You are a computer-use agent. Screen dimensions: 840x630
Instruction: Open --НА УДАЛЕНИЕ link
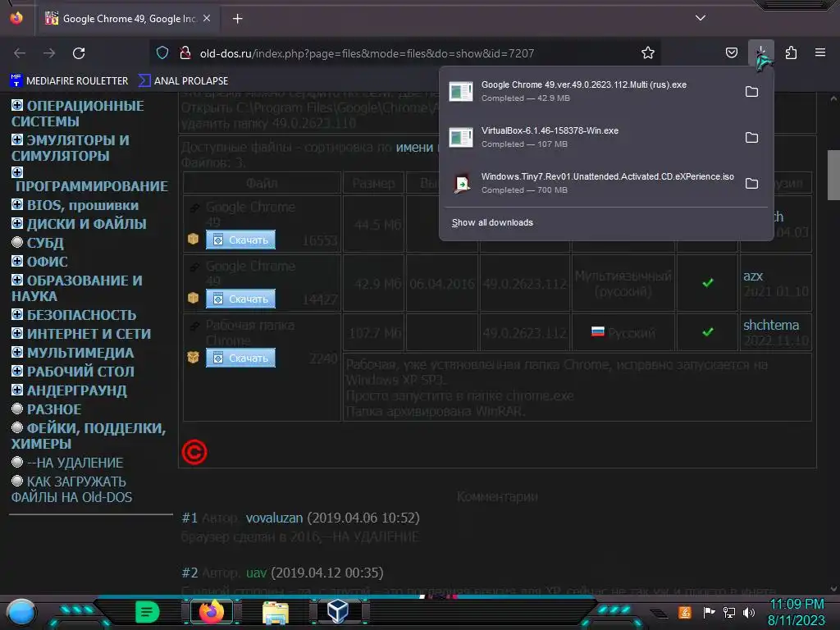click(75, 463)
